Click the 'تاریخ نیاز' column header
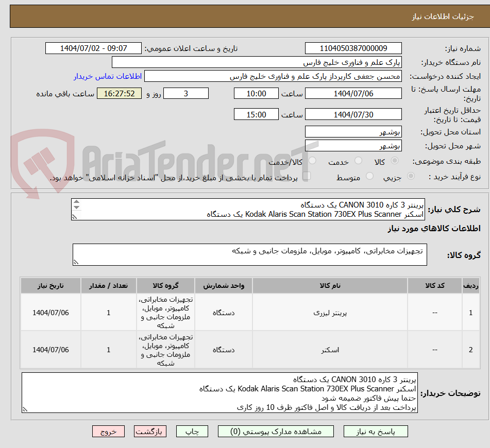The width and height of the screenshot is (490, 448). [x=50, y=286]
